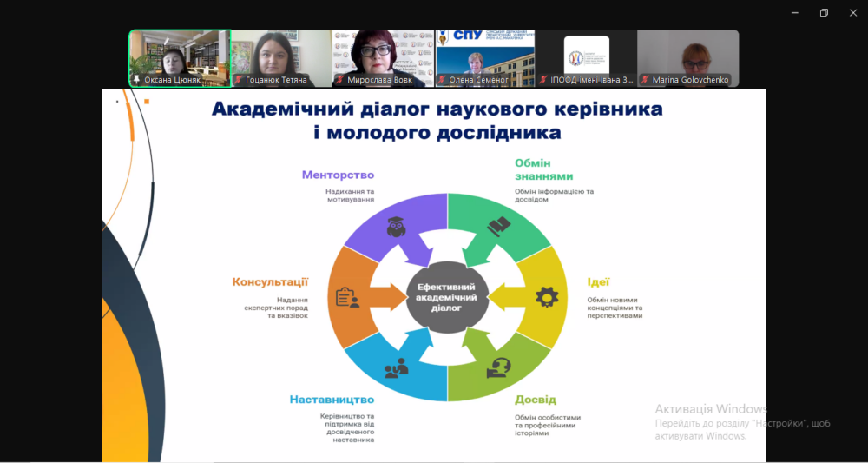This screenshot has height=463, width=868.
Task: Click the central Ефективний академічний діалог circle
Action: 447,297
